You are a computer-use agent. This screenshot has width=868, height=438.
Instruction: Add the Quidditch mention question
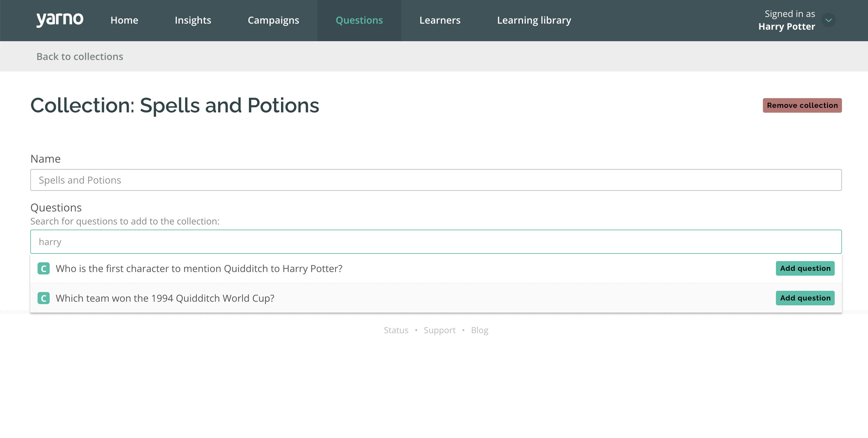click(805, 268)
